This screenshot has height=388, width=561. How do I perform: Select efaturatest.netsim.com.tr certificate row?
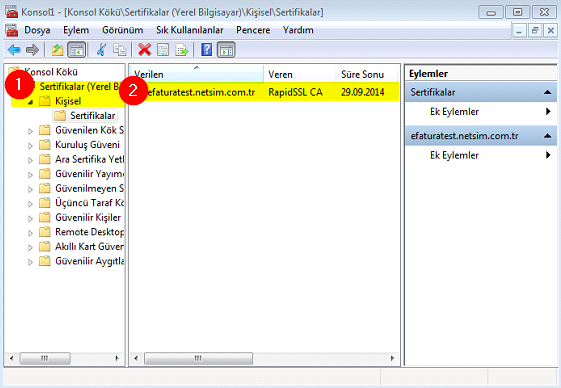click(x=264, y=92)
